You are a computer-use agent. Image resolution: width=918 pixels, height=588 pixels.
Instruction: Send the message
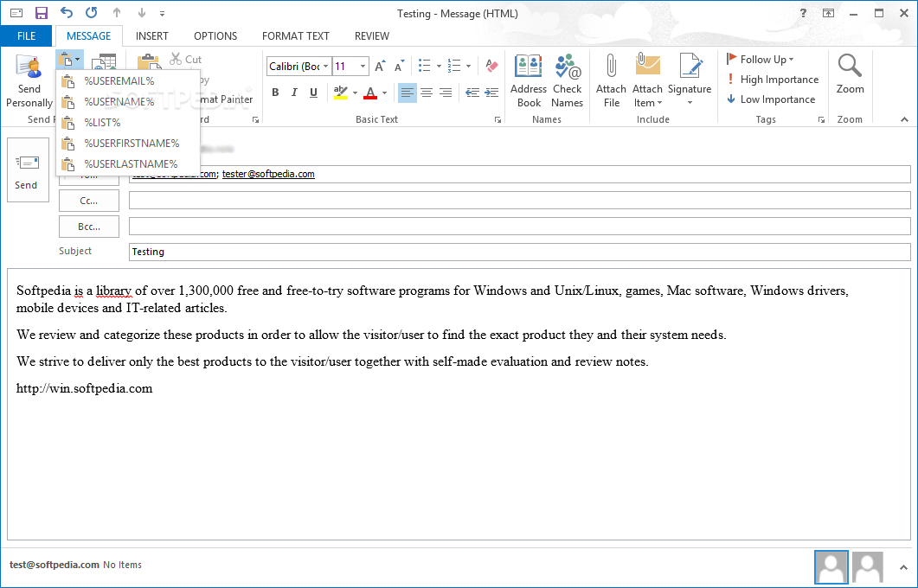click(x=28, y=169)
